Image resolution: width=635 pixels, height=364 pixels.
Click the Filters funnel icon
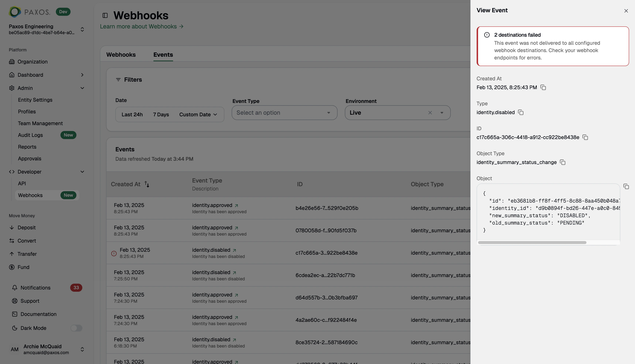tap(119, 79)
